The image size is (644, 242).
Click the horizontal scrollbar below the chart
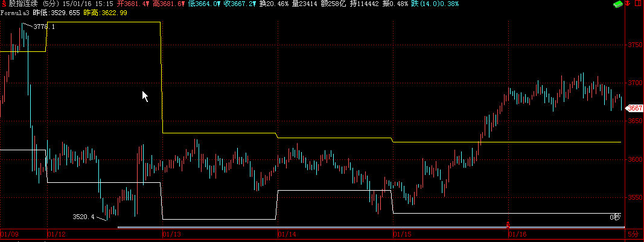pos(362,228)
